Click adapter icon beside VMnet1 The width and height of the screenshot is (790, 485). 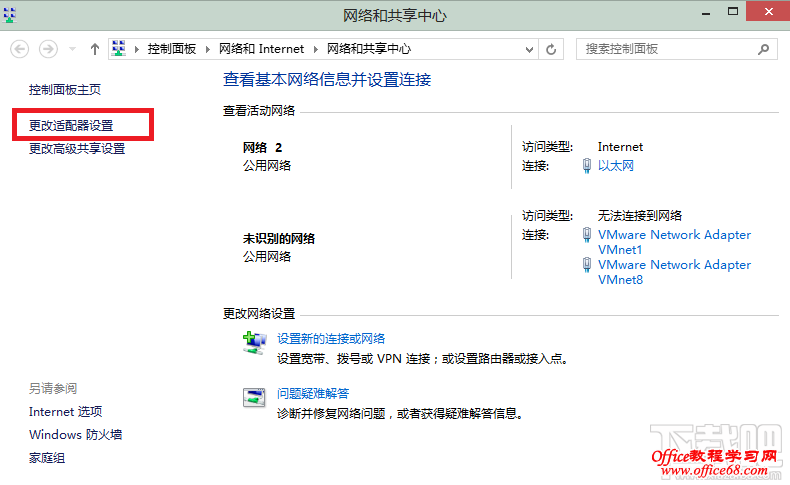point(587,235)
